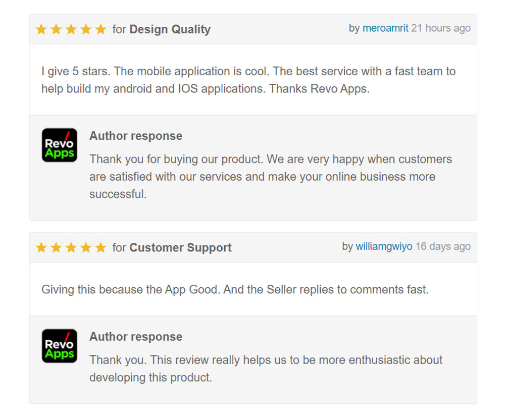Click Revo Apps logo in second author response
The image size is (505, 420).
[x=60, y=346]
